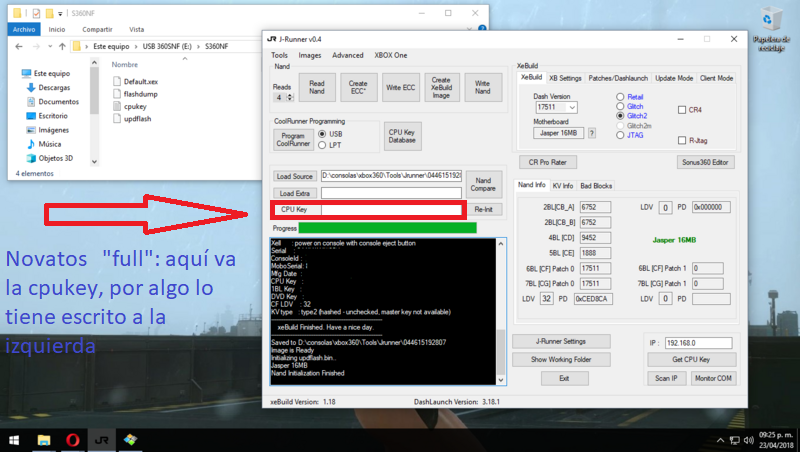The height and width of the screenshot is (452, 800).
Task: Open the Tools menu in J-Runner
Action: coord(279,55)
